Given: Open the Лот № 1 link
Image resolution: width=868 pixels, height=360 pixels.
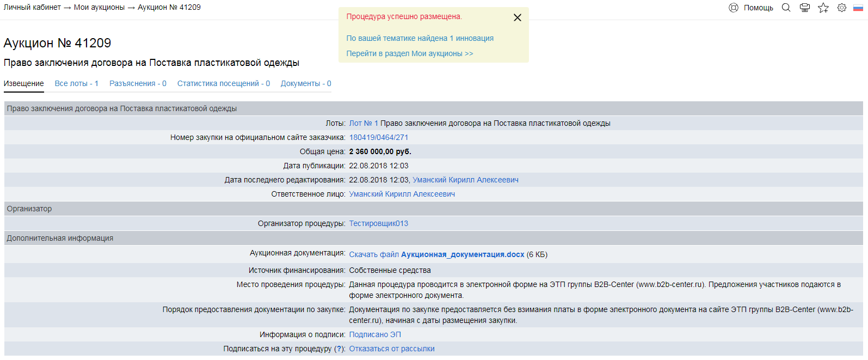Looking at the screenshot, I should (363, 124).
